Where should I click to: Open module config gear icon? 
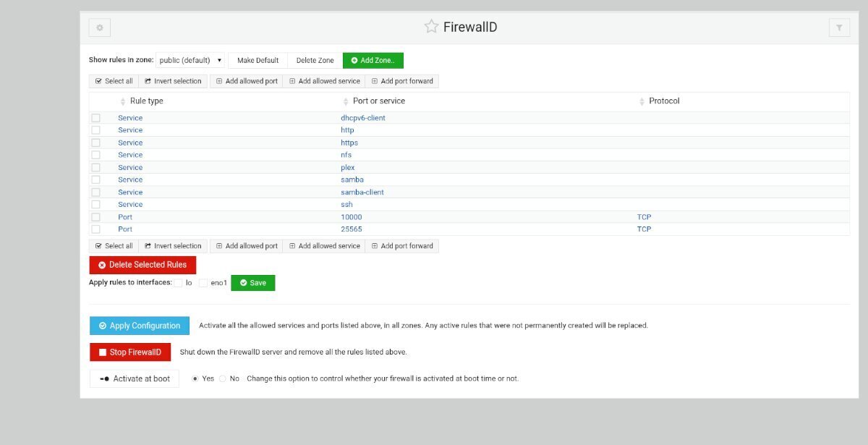[x=99, y=27]
